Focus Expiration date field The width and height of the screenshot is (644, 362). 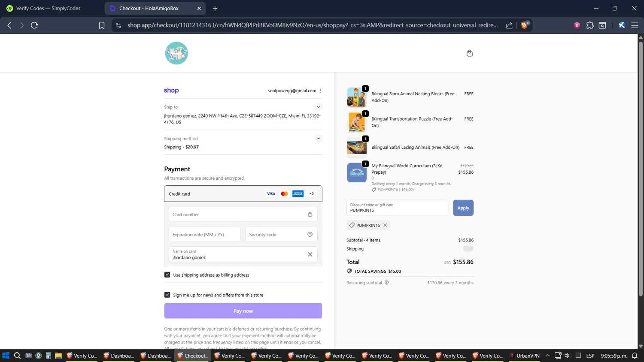205,235
